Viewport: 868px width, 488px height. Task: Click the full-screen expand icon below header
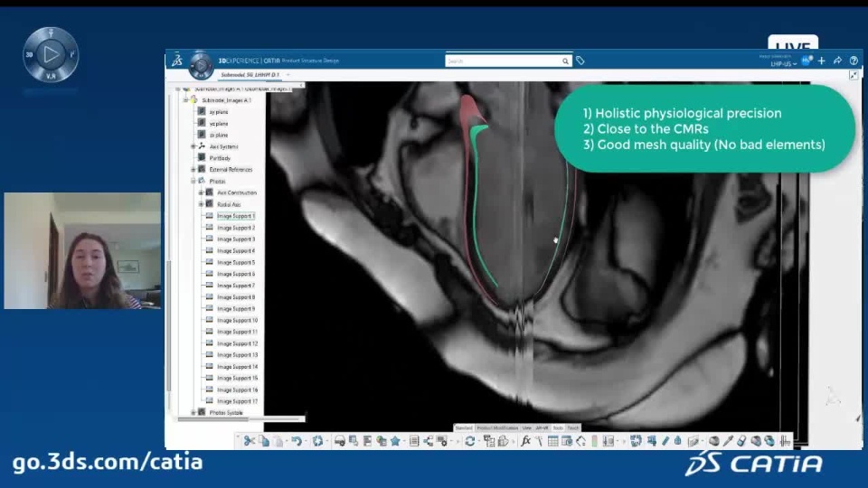click(x=854, y=75)
